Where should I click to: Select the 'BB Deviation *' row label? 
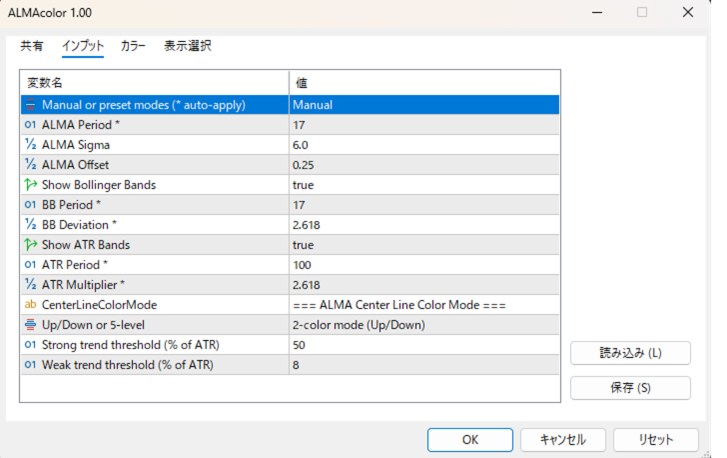click(x=79, y=224)
